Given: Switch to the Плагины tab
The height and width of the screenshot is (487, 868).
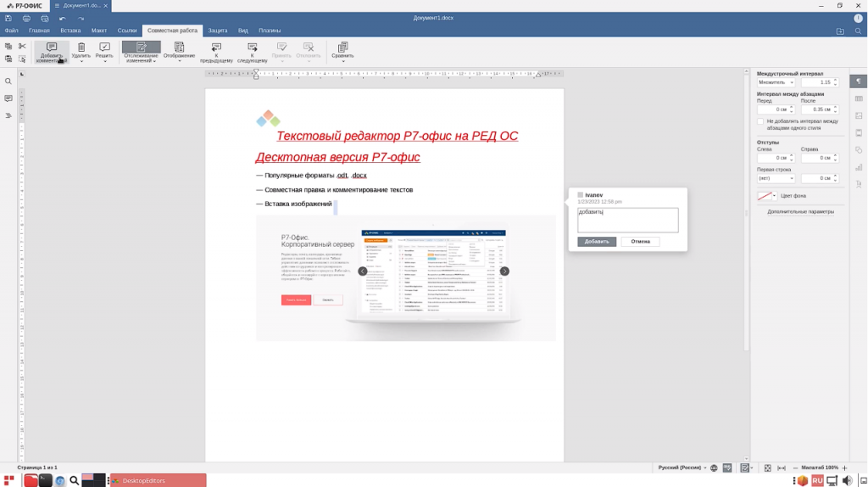Looking at the screenshot, I should (x=270, y=31).
